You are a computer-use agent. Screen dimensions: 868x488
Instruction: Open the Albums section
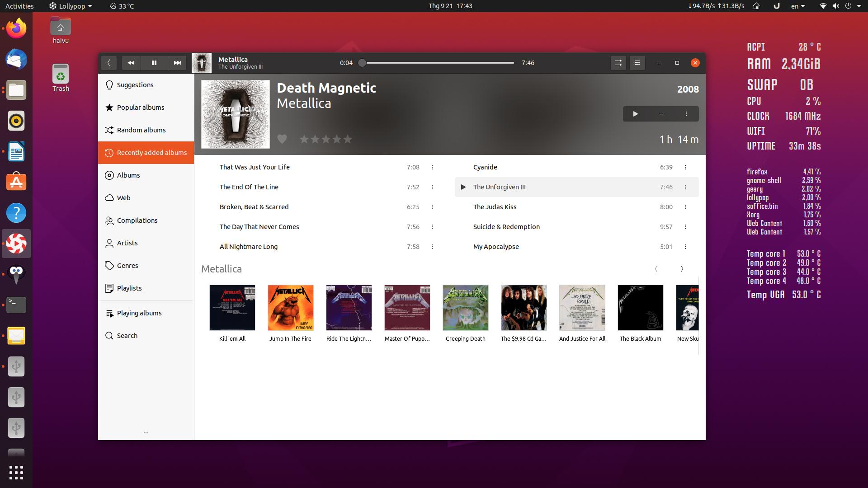point(146,175)
